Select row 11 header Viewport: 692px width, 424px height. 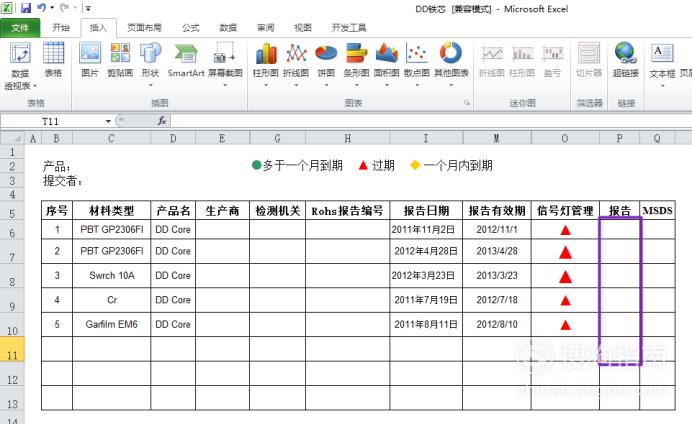click(x=12, y=349)
